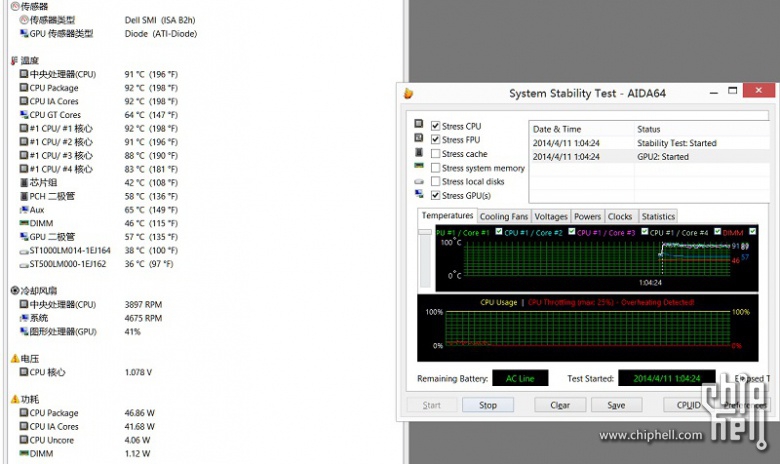
Task: Click the 电压 warning triangle icon
Action: 14,358
